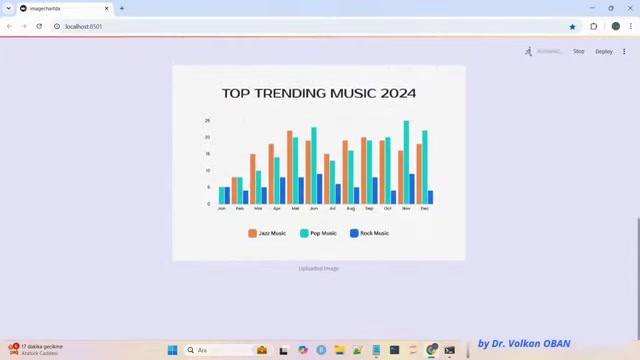
Task: Switch to Chrome in the taskbar
Action: pos(431,350)
